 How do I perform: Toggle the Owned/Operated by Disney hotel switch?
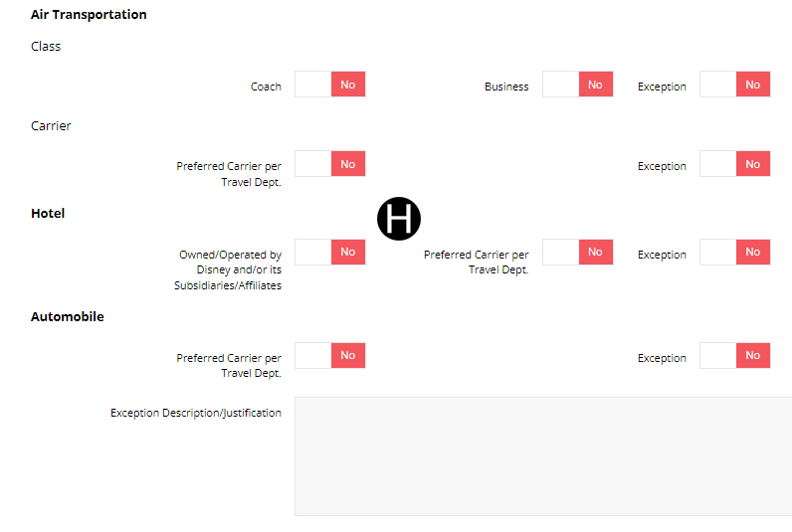click(329, 253)
